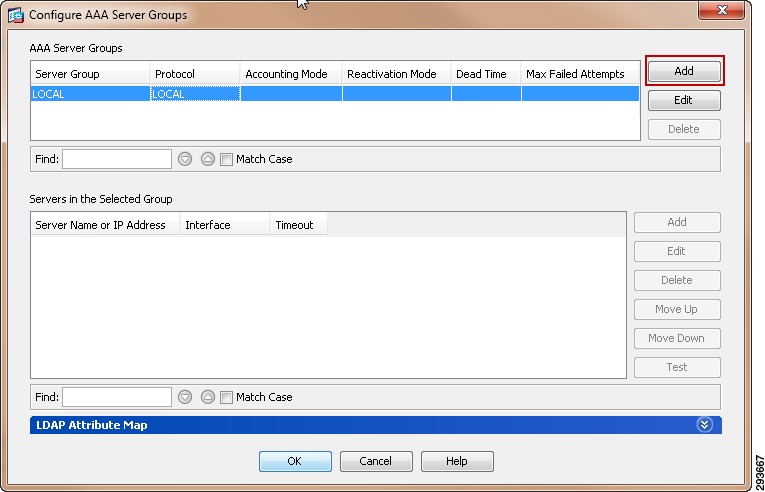This screenshot has width=765, height=492.
Task: Enable Match Case for server groups search
Action: pos(226,159)
